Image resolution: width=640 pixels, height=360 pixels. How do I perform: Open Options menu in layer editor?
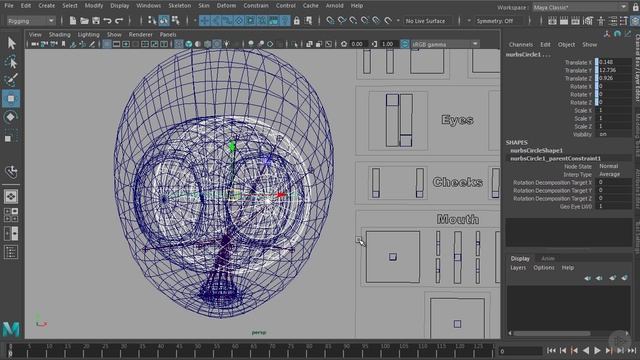click(544, 268)
